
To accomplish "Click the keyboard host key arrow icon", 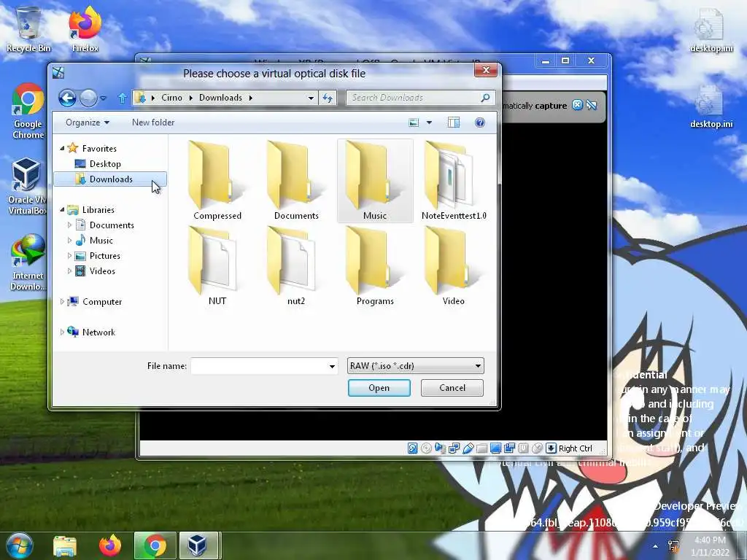I will coord(551,448).
